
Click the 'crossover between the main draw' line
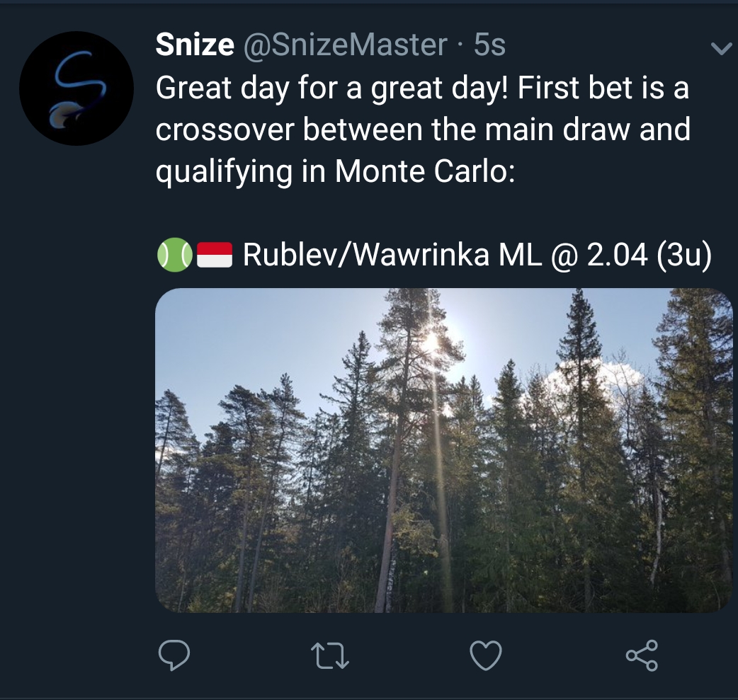click(x=394, y=130)
